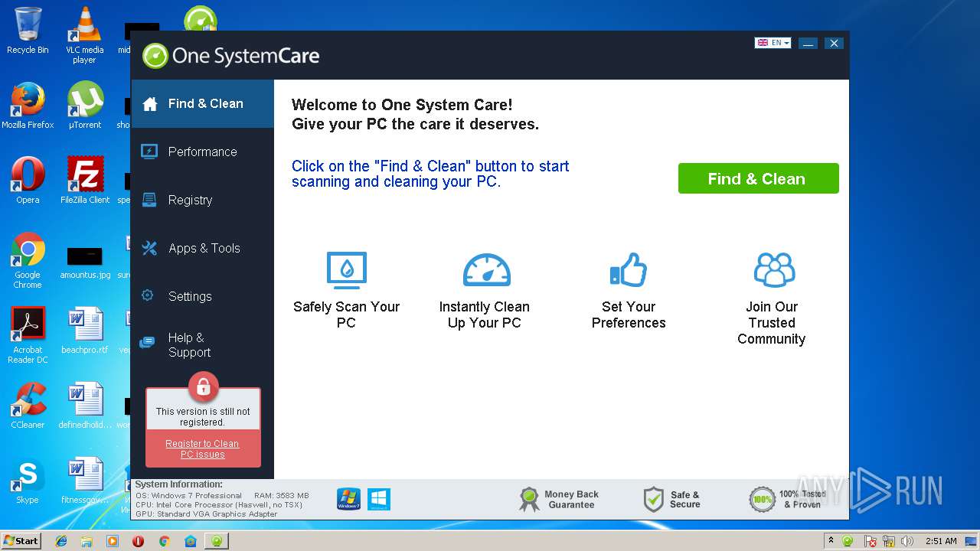Select the VLC media player shortcut
The width and height of the screenshot is (980, 551).
point(84,35)
